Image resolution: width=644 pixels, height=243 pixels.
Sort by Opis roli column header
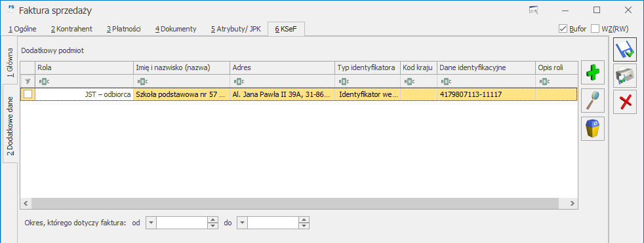pos(557,67)
